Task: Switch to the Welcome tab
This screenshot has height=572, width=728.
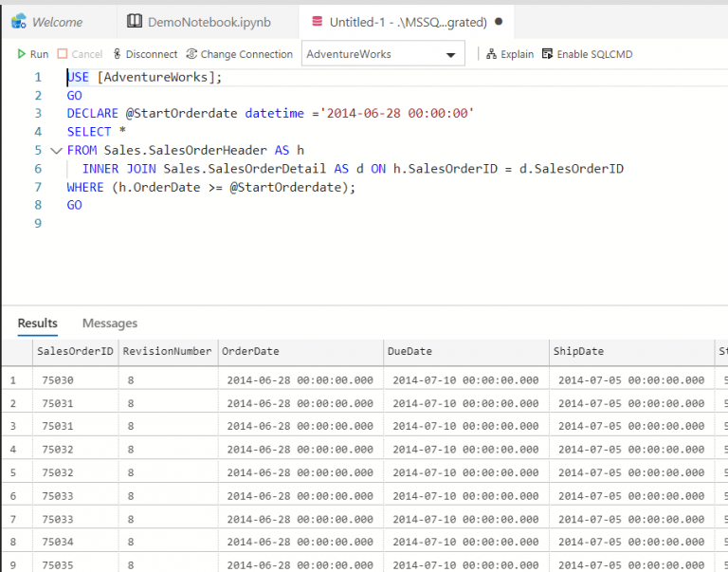Action: pyautogui.click(x=57, y=21)
